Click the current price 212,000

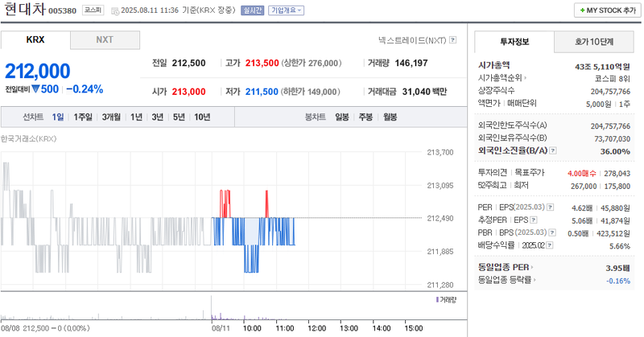tap(38, 71)
